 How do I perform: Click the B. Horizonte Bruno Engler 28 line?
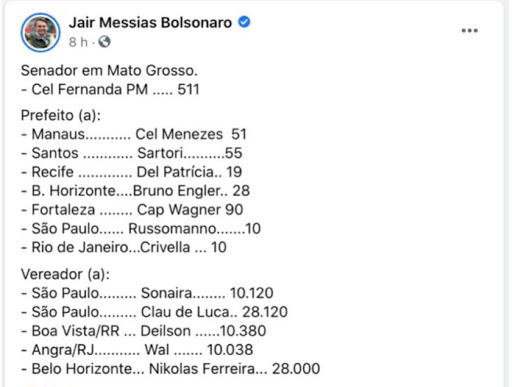tap(135, 191)
